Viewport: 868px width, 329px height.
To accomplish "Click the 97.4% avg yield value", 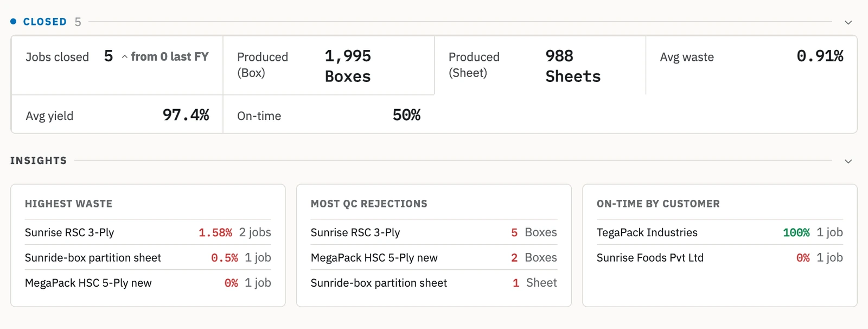I will pos(186,115).
